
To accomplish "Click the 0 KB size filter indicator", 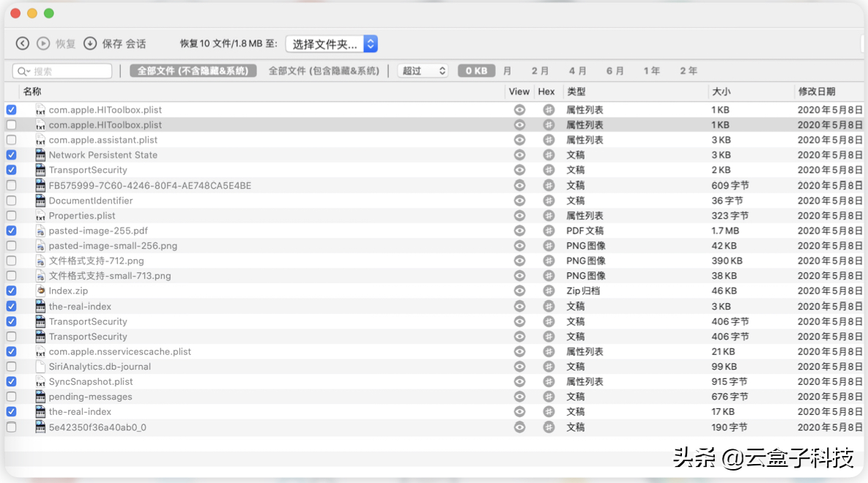I will (x=476, y=71).
